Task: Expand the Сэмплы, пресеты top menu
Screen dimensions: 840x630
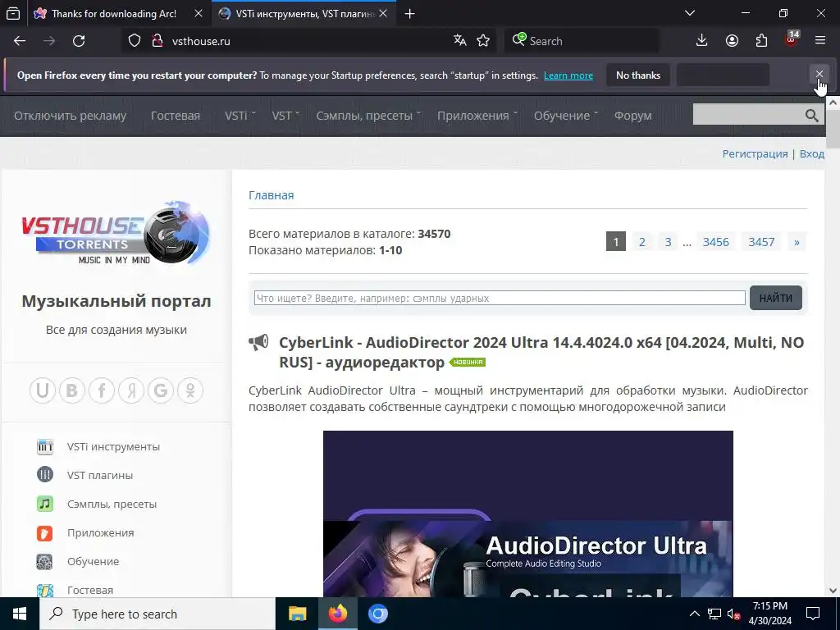Action: [368, 116]
